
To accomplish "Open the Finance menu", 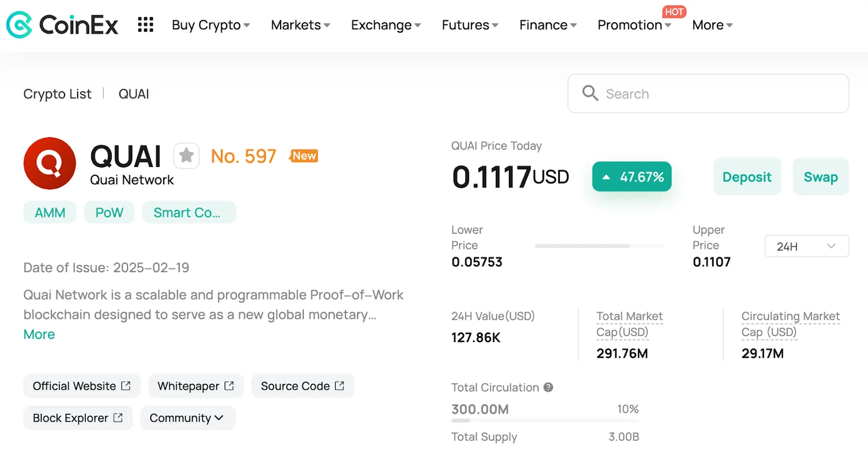I will coord(548,25).
